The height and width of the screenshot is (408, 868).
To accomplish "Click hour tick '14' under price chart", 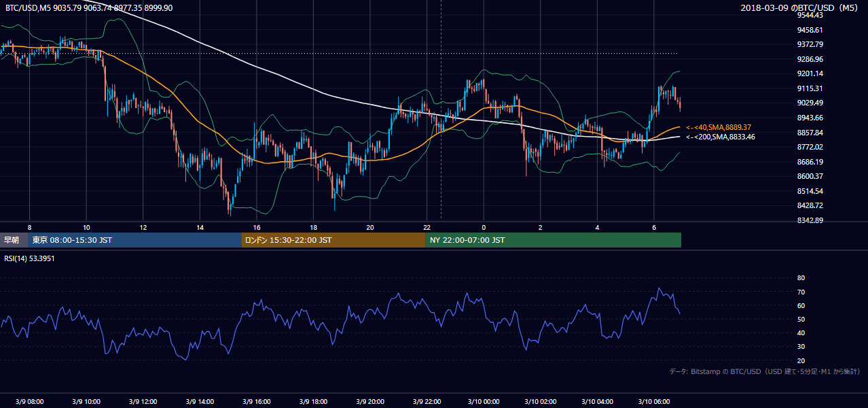I will 200,227.
